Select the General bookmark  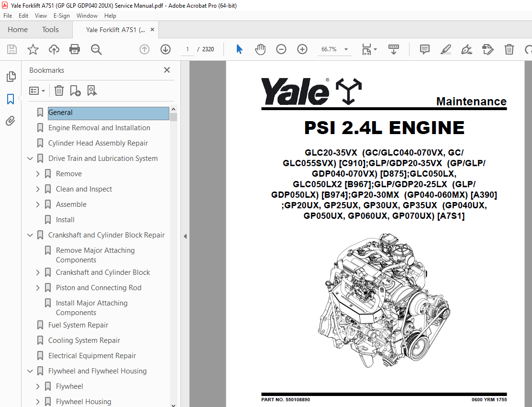pos(109,113)
